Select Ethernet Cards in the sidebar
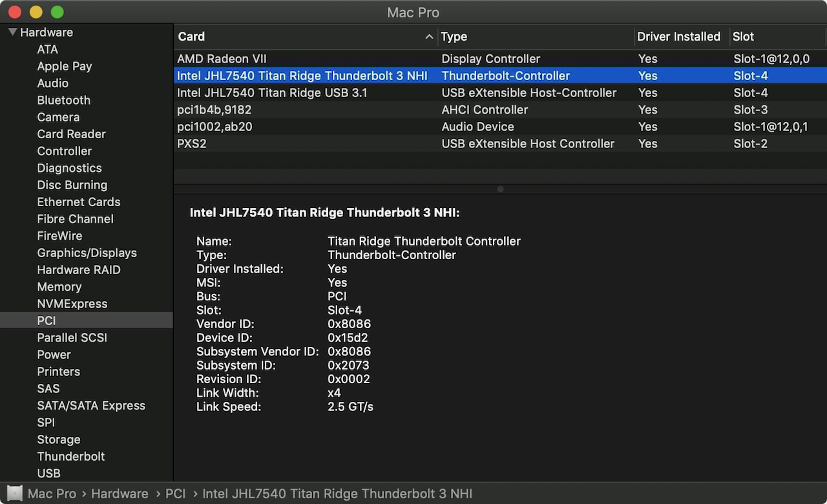827x504 pixels. pos(79,202)
